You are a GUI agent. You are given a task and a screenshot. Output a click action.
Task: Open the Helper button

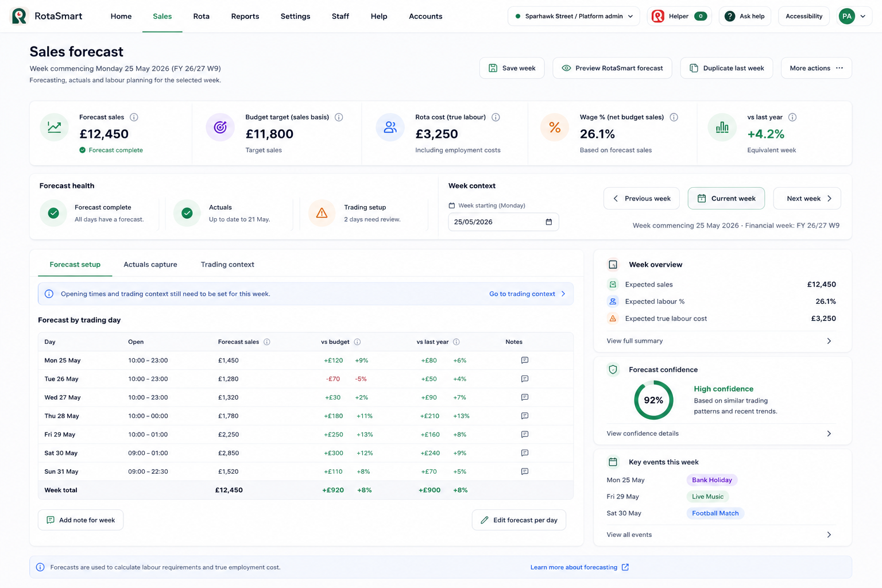point(679,16)
